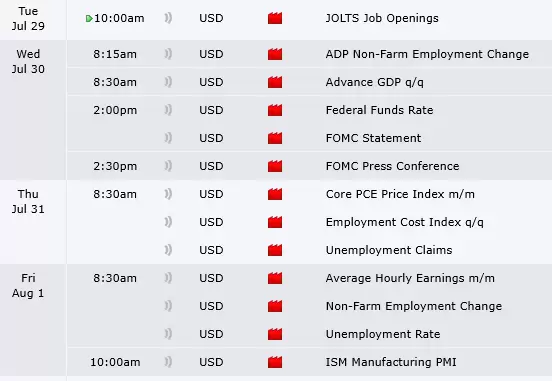Click the impact icon beside Advance GDP q/q

pos(275,82)
